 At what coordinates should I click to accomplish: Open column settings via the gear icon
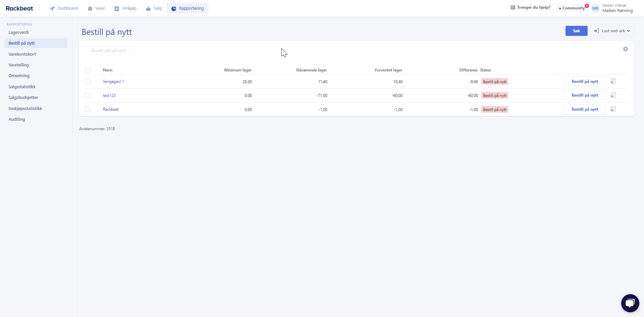(626, 49)
